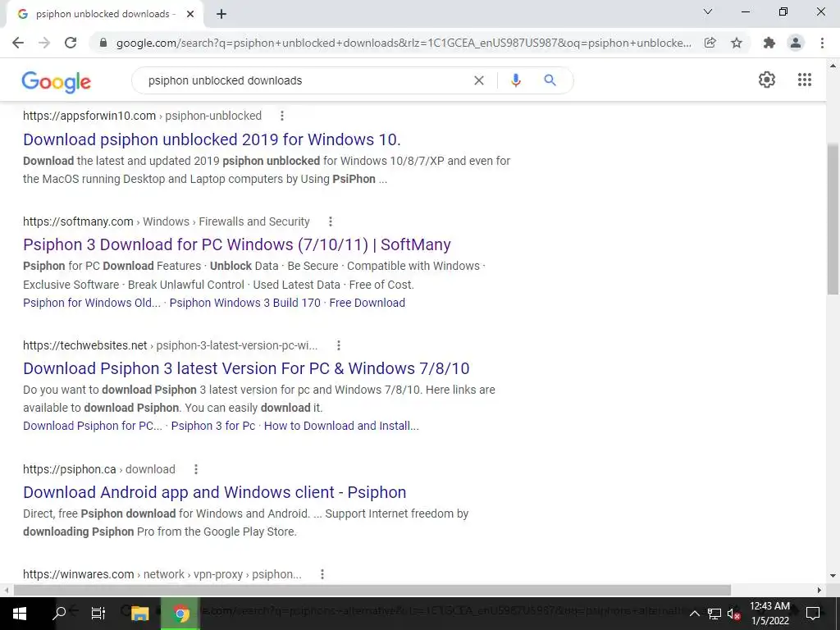This screenshot has width=840, height=630.
Task: Click the forward navigation arrow
Action: [44, 43]
